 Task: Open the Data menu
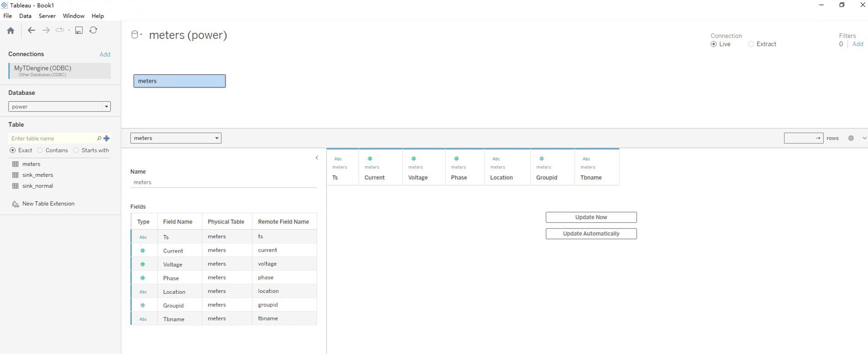(25, 16)
